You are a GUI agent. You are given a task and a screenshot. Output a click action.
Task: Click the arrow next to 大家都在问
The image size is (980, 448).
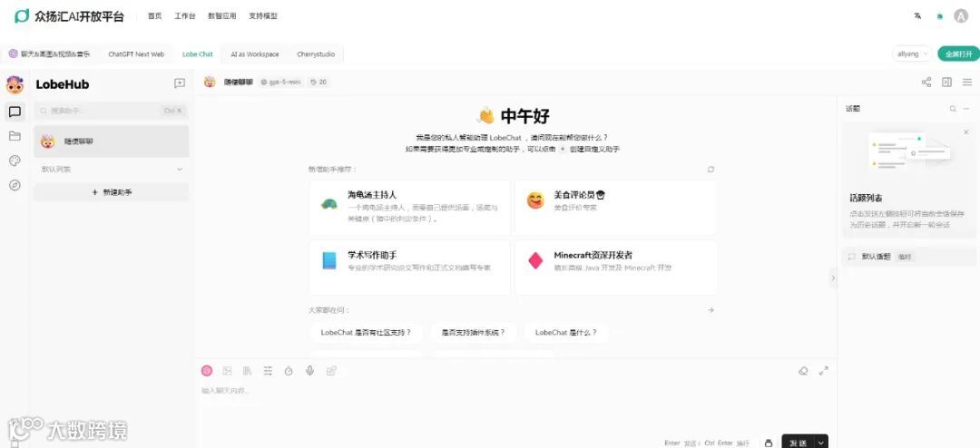tap(710, 310)
